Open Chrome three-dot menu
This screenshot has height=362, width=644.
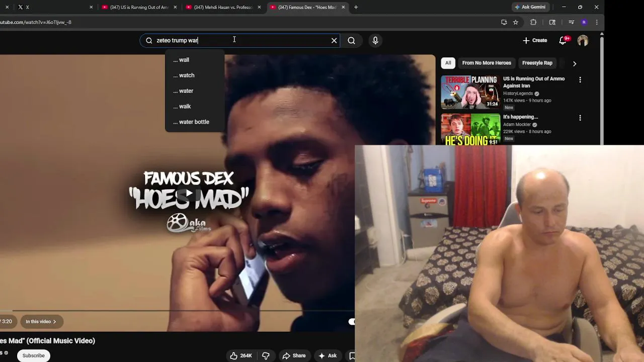[597, 22]
